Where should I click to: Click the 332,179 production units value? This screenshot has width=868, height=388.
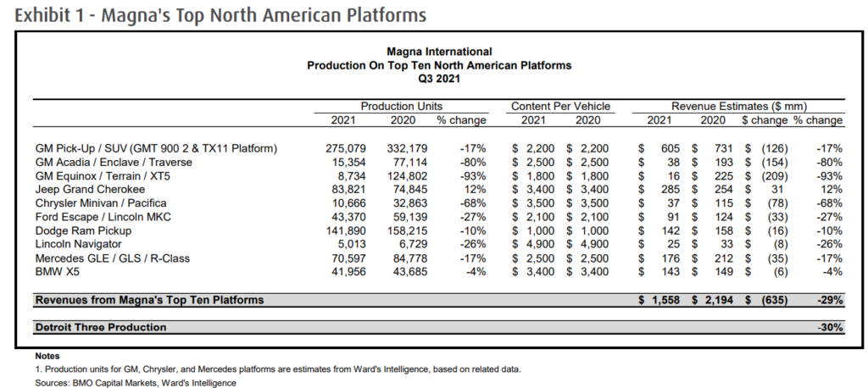point(407,148)
